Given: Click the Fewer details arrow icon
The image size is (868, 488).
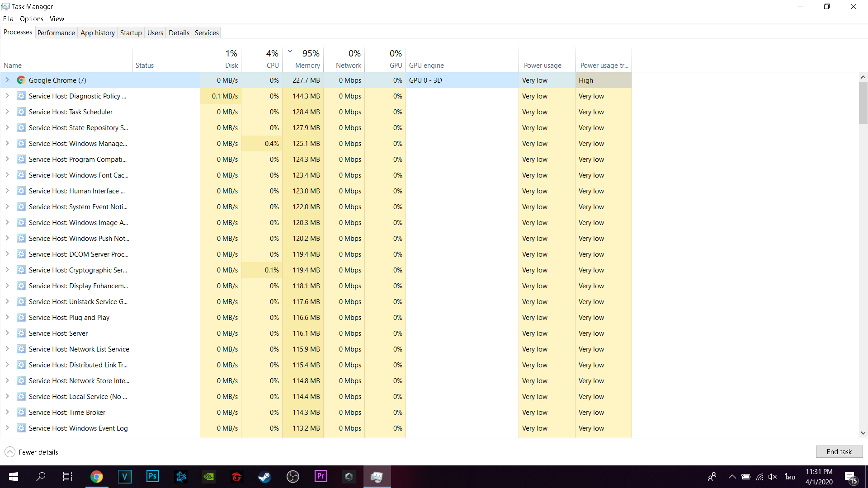Looking at the screenshot, I should [10, 452].
